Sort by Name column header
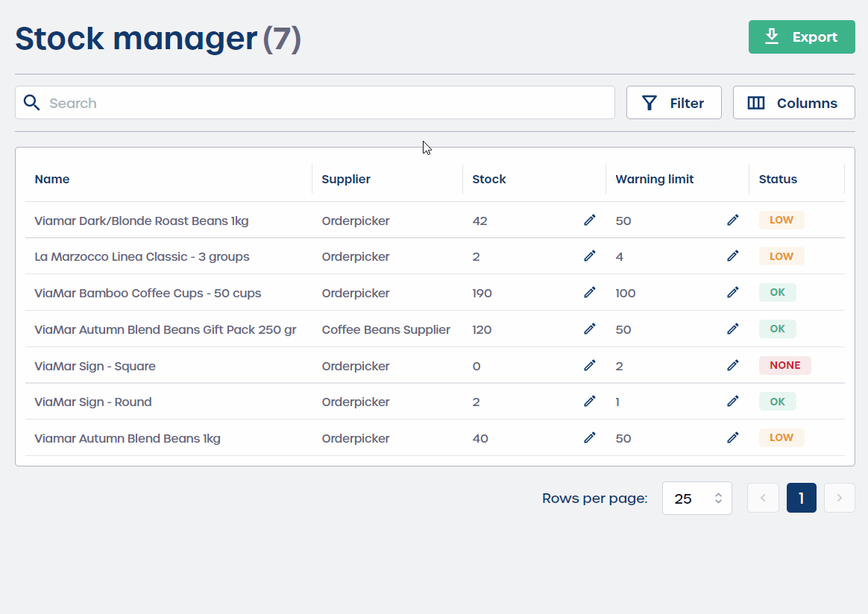The image size is (868, 614). (x=52, y=180)
